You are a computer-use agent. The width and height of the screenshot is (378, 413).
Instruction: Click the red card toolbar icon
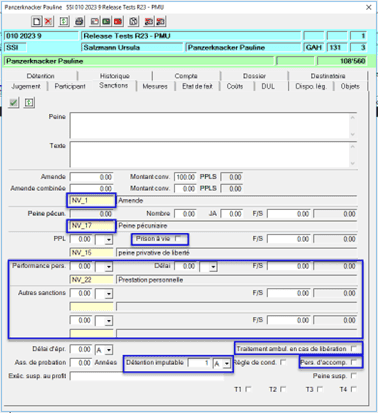coord(118,21)
